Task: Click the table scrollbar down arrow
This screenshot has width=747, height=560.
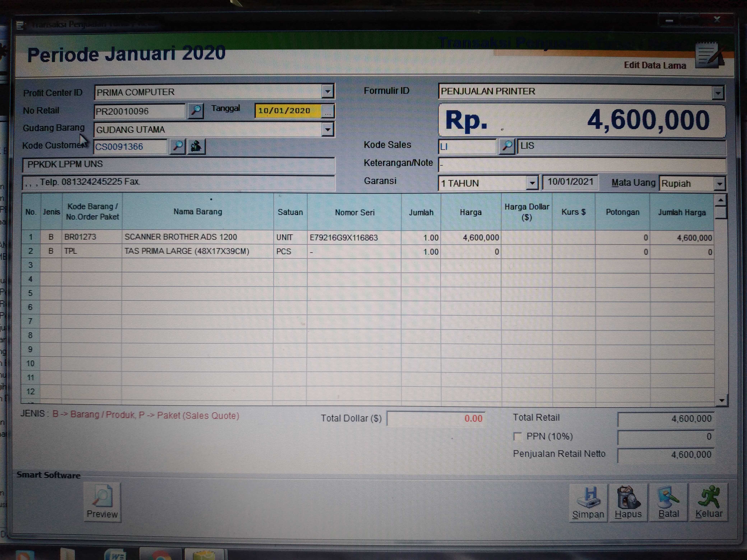Action: (721, 400)
